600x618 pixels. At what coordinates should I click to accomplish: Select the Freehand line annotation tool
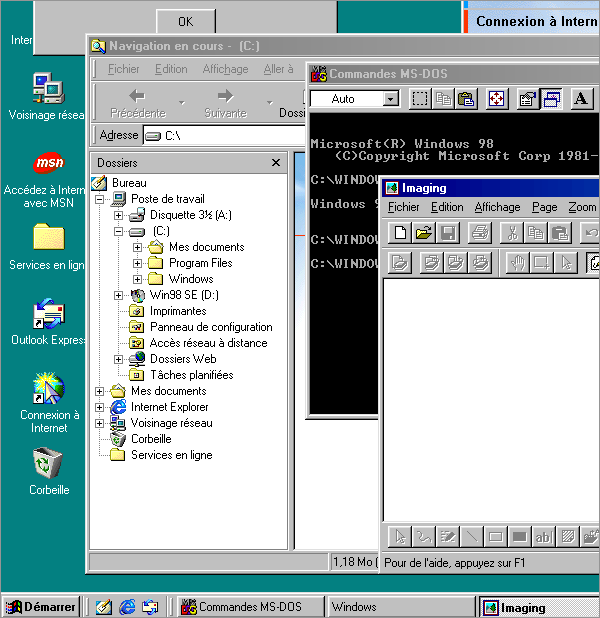(424, 537)
